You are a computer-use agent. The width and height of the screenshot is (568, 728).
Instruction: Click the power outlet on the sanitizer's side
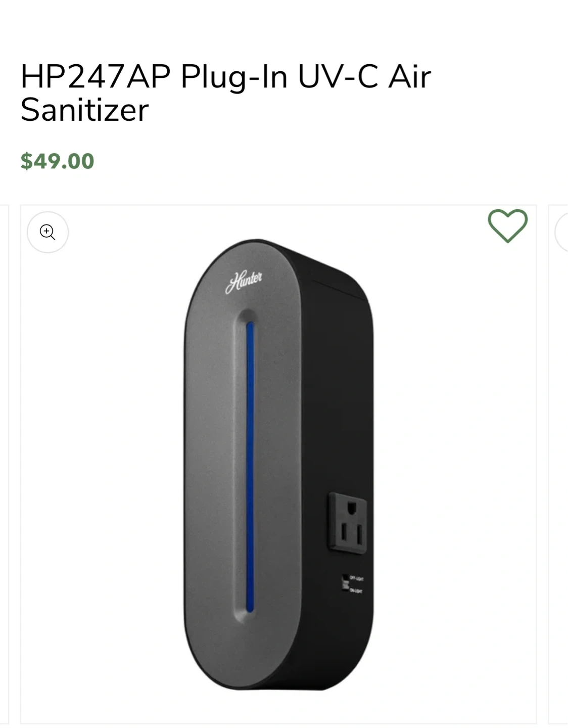click(x=348, y=523)
